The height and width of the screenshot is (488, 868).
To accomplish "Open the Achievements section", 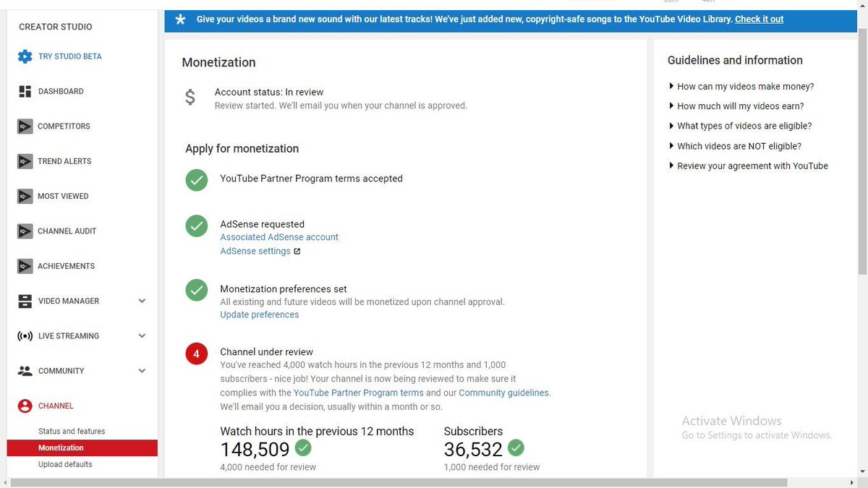I will pos(66,266).
